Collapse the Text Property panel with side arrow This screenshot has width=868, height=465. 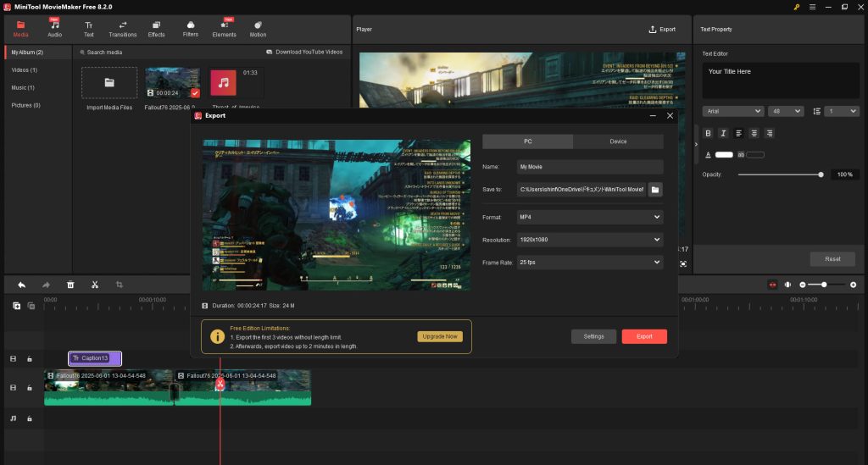tap(697, 144)
